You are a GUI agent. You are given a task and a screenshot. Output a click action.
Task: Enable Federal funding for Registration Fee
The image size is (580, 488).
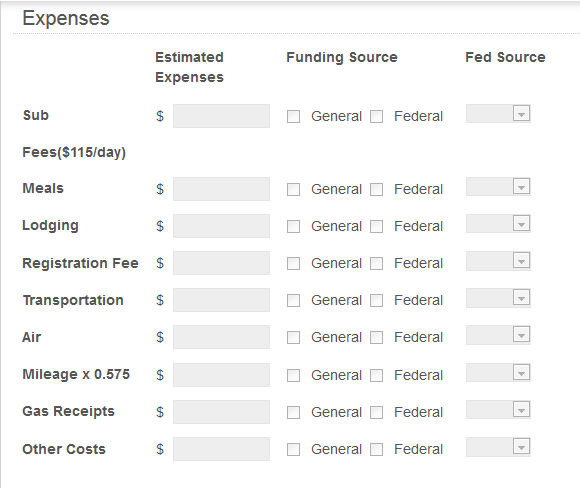377,263
